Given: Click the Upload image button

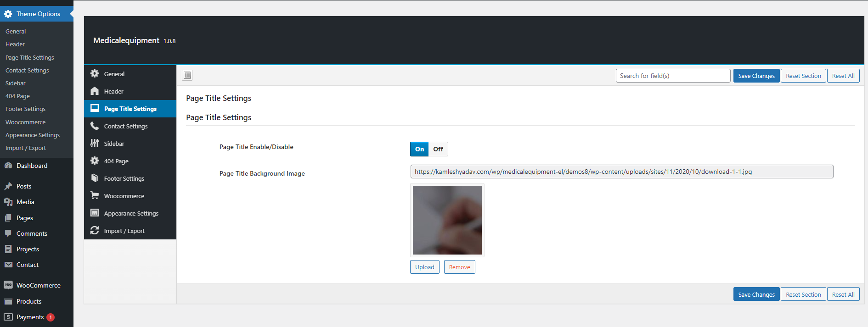Looking at the screenshot, I should click(x=424, y=267).
